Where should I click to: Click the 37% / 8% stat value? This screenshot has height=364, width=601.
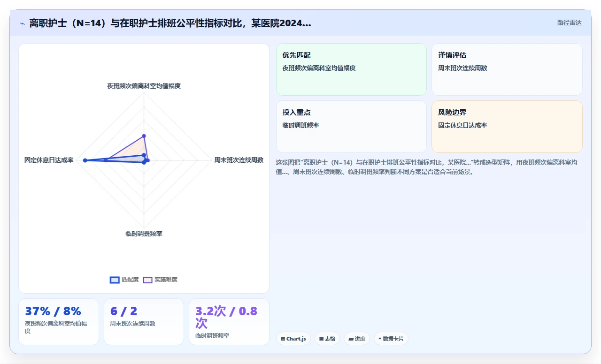coord(53,311)
